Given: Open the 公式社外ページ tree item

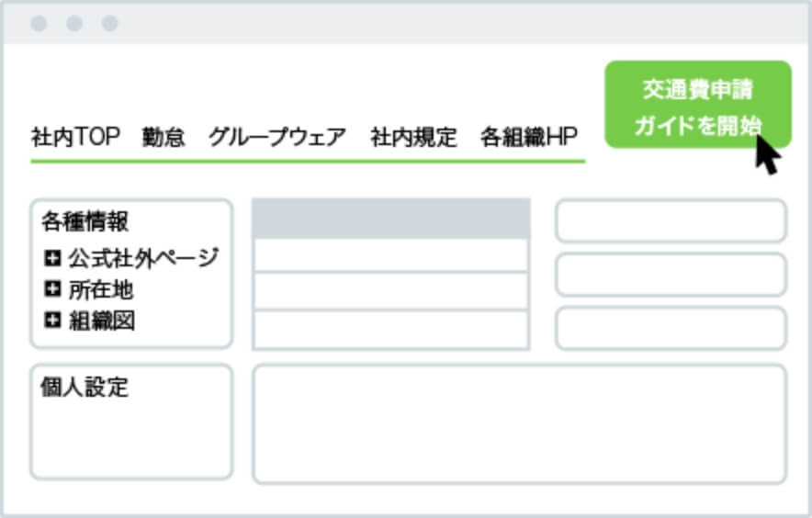Looking at the screenshot, I should 143,258.
